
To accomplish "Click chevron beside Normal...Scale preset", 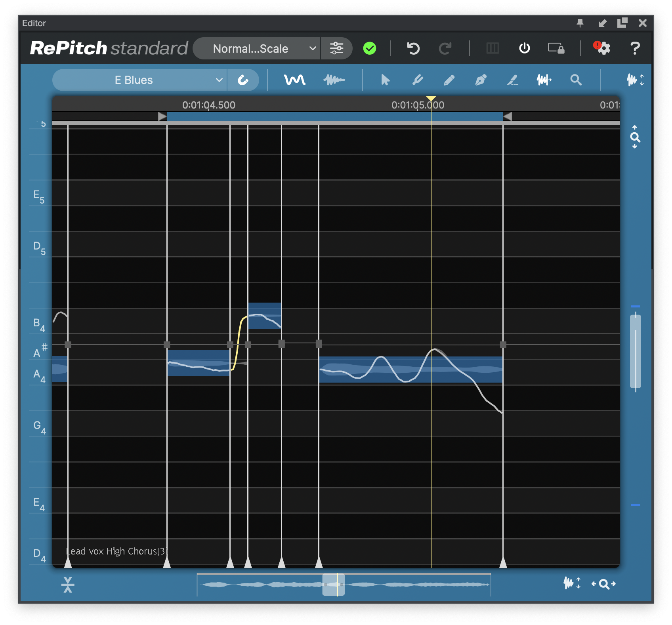I will pyautogui.click(x=313, y=48).
